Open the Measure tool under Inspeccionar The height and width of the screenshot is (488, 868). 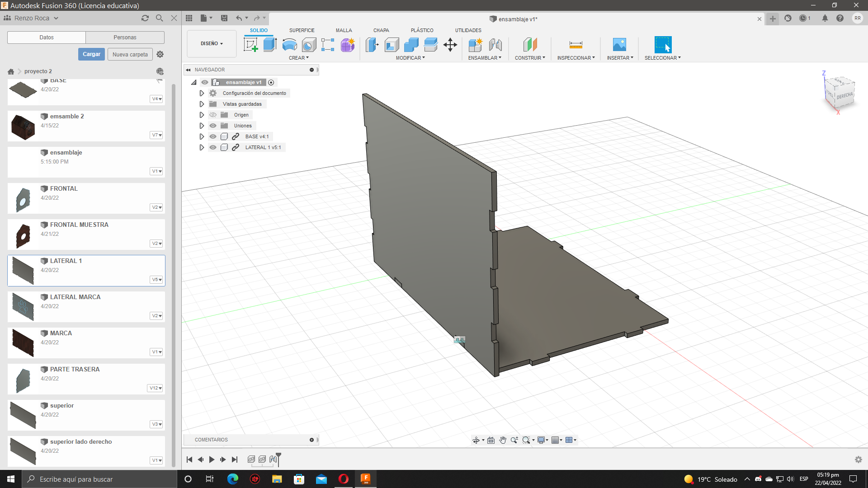(x=576, y=45)
